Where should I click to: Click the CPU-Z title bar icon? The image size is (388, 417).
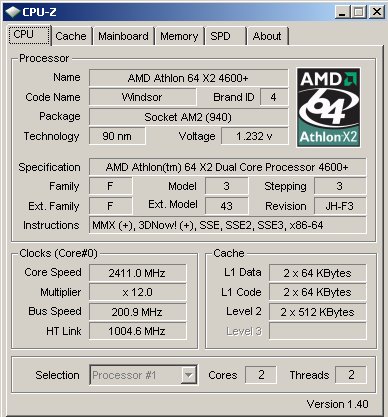[12, 12]
